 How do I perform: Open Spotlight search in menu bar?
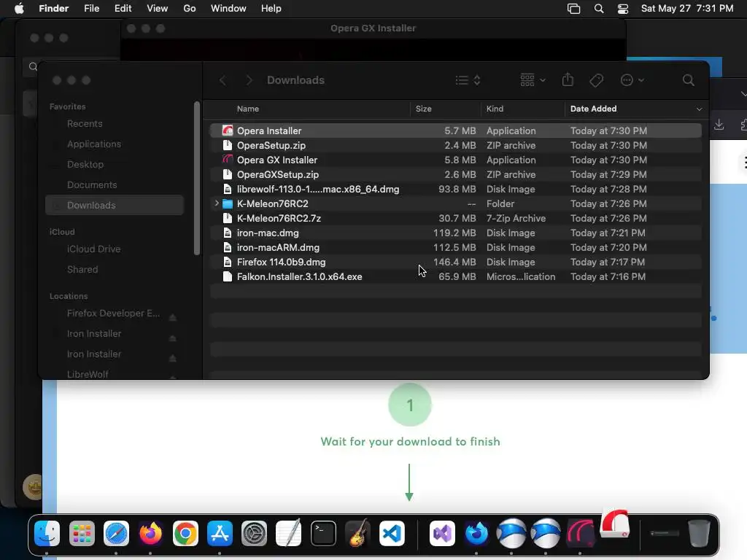tap(599, 9)
